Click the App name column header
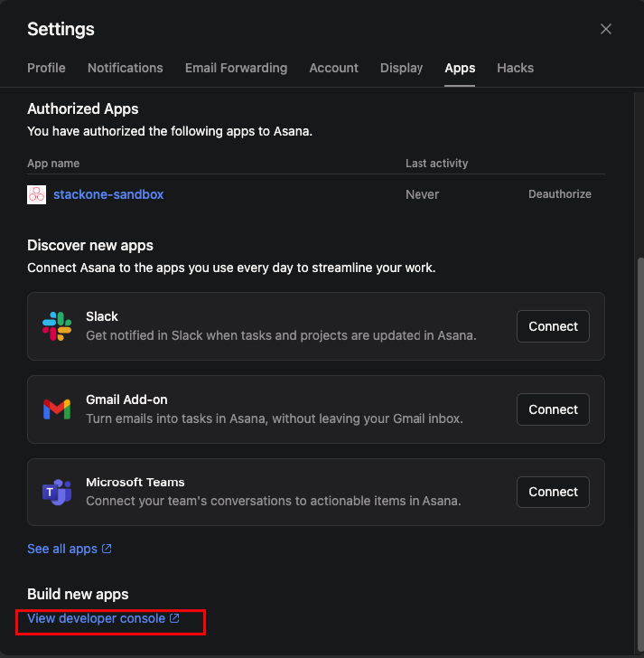 click(53, 164)
